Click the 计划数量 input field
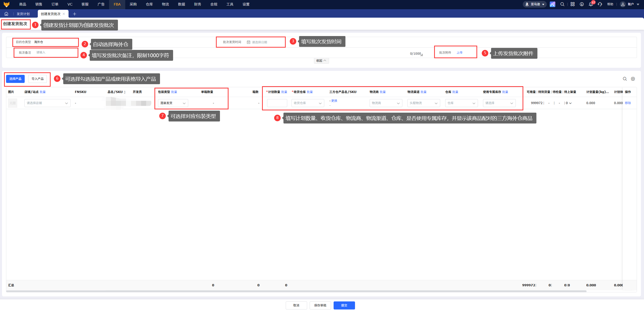Screen dimensions: 644x311 click(x=277, y=103)
